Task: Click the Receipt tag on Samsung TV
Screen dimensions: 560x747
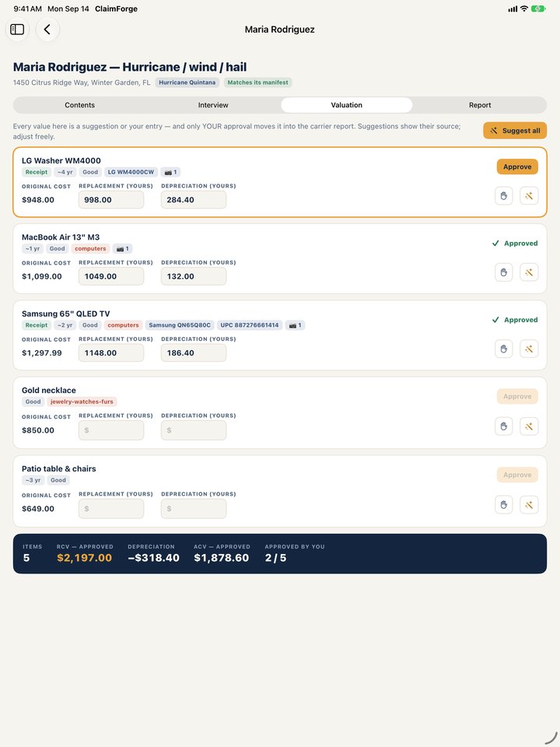Action: tap(37, 325)
